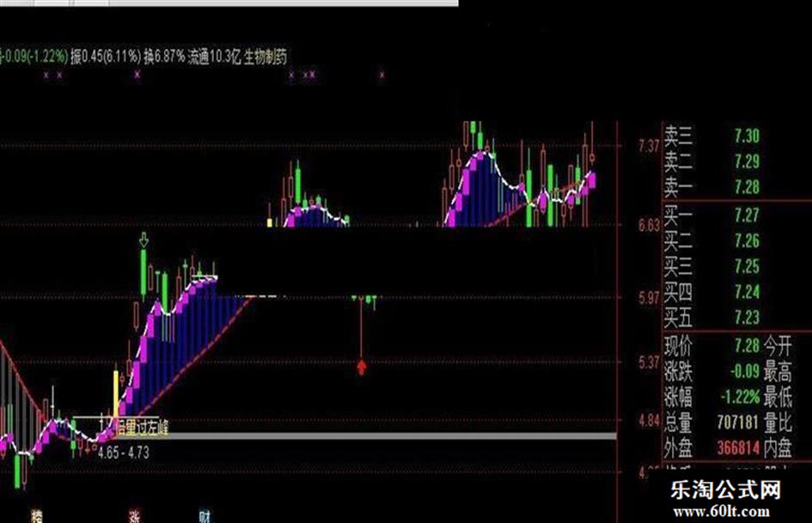
Task: Select the 买三 bid price 7.25
Action: 747,266
